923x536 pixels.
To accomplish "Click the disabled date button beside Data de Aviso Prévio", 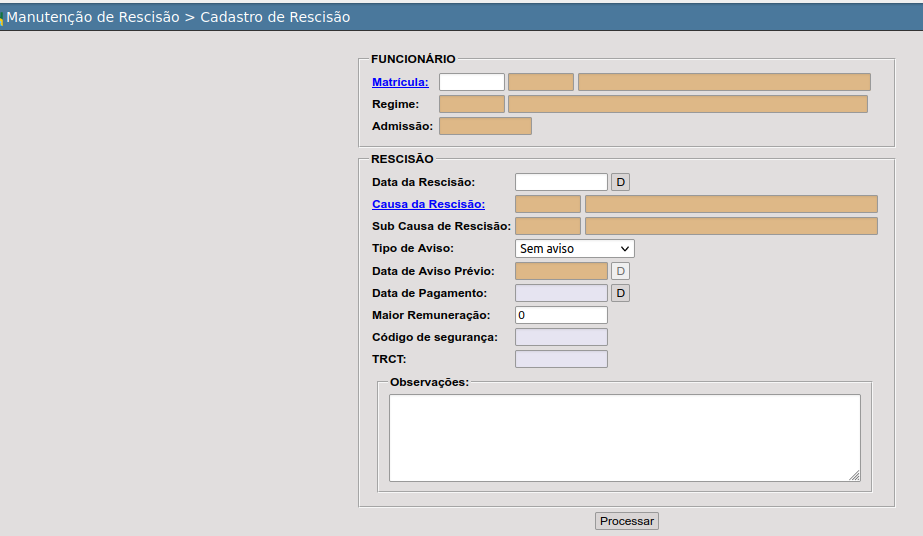I will coord(620,271).
